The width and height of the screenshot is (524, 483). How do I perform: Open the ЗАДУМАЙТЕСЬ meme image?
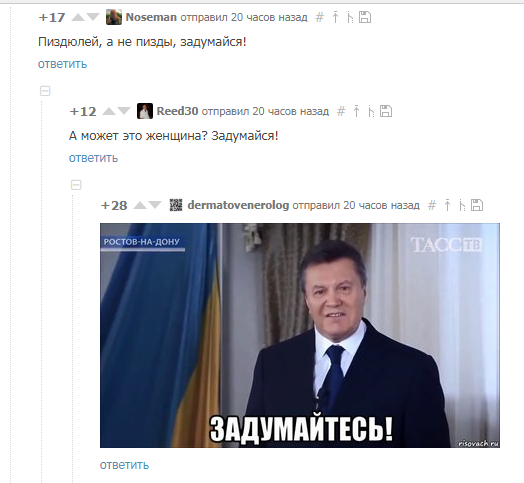[300, 335]
